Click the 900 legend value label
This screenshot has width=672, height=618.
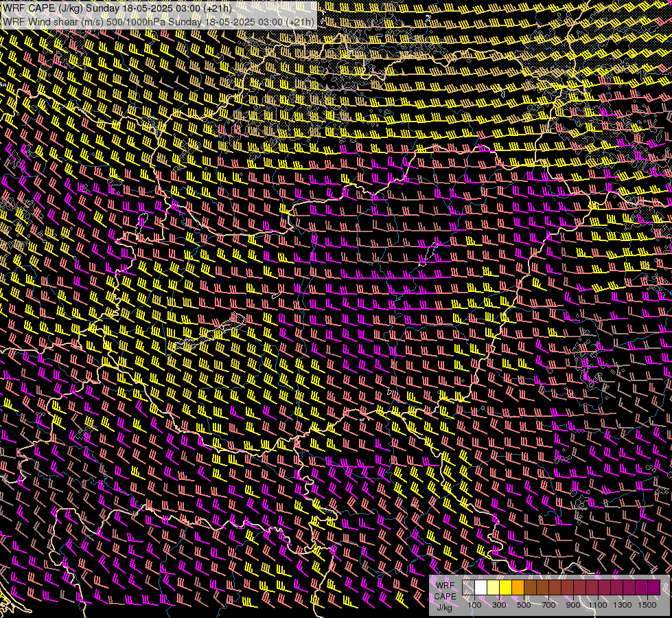[573, 605]
